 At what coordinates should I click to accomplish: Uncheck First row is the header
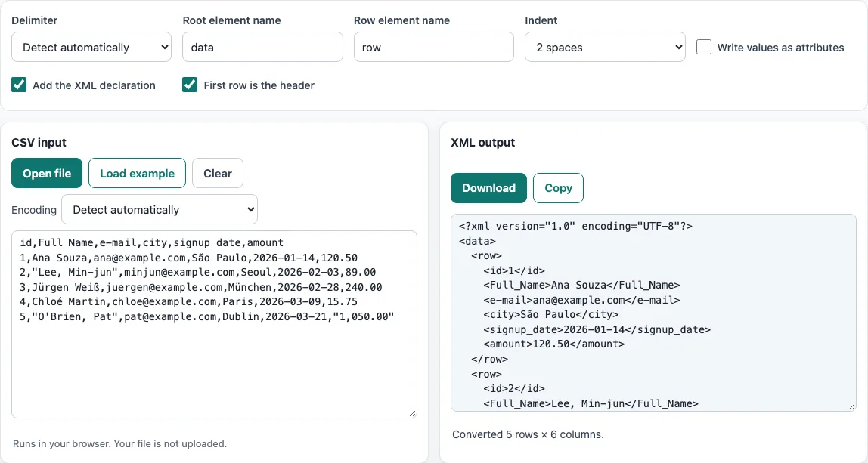(x=190, y=85)
